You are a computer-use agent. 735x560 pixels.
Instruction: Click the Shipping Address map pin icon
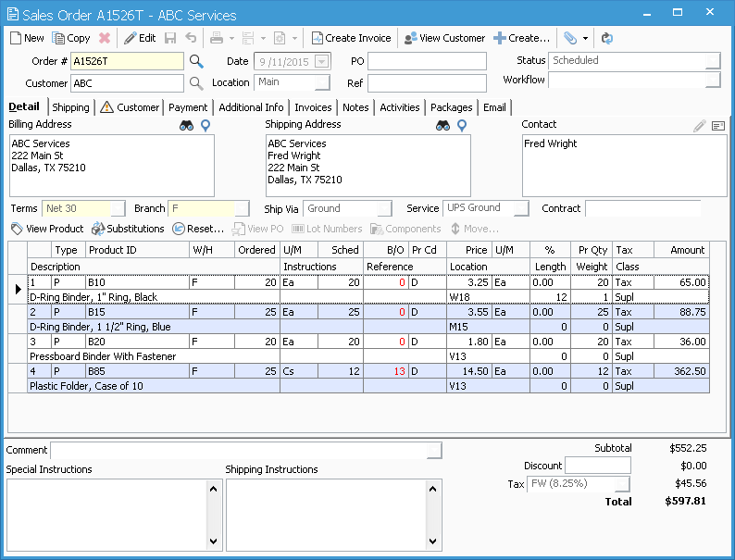(462, 126)
